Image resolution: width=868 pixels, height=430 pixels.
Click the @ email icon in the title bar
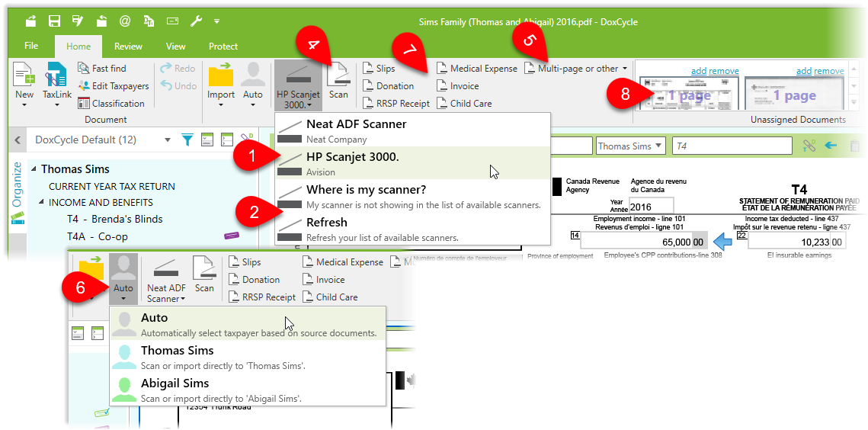point(125,21)
